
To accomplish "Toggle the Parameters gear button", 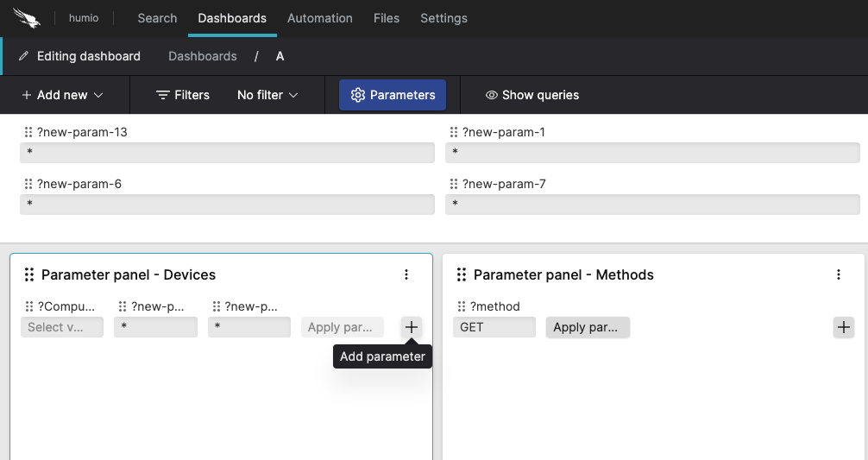I will pos(393,95).
